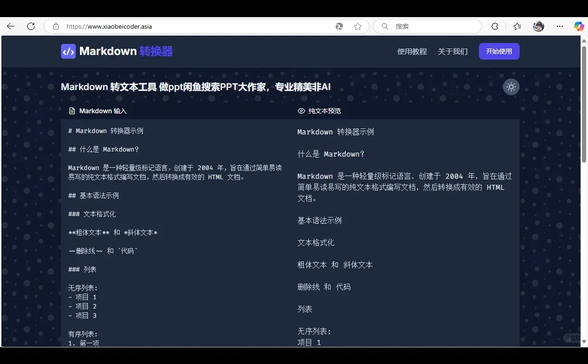
Task: Click the browser back arrow
Action: coord(10,26)
